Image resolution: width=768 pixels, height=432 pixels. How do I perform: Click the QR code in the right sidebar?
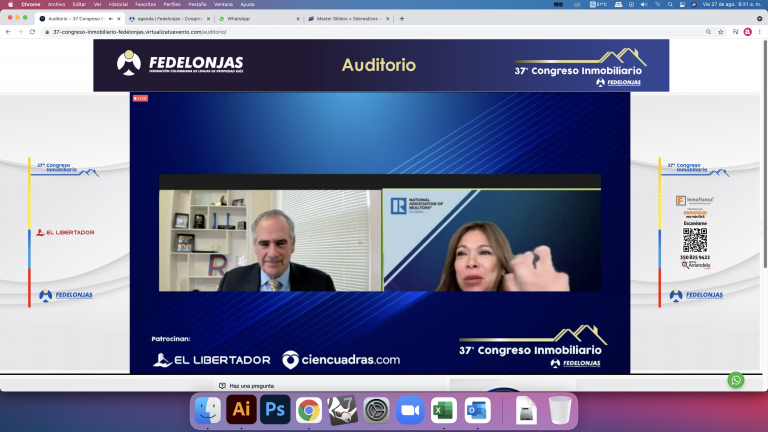695,240
